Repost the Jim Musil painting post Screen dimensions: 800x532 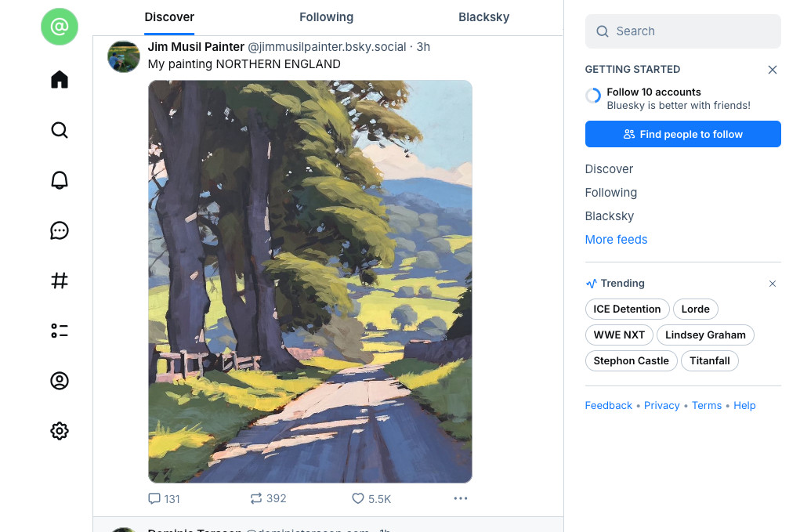pos(268,498)
